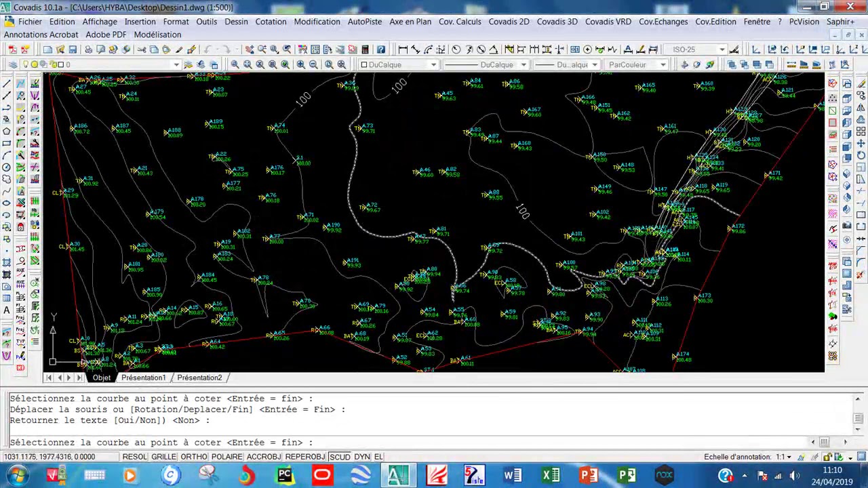The height and width of the screenshot is (488, 868).
Task: Click the magnifier minus zoom icon
Action: (x=313, y=64)
